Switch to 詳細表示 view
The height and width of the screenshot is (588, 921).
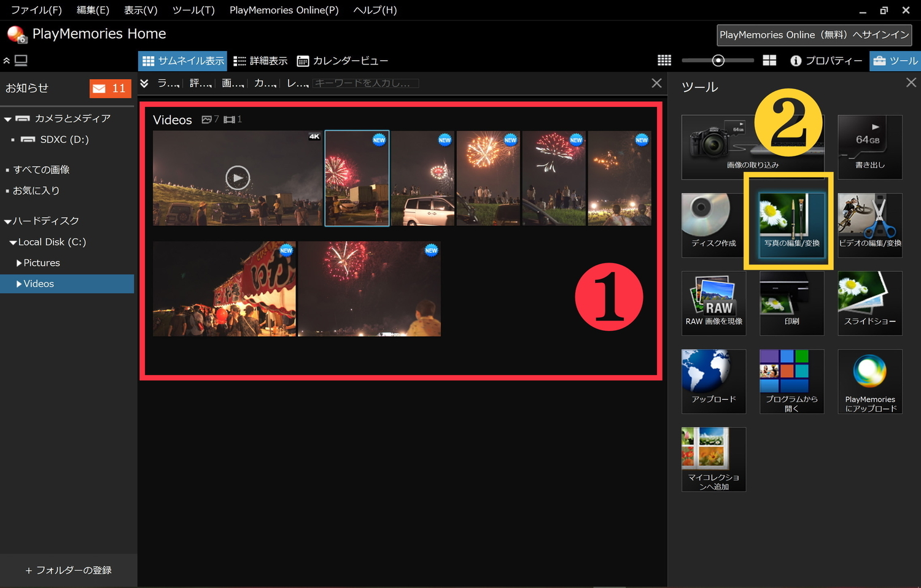(261, 61)
